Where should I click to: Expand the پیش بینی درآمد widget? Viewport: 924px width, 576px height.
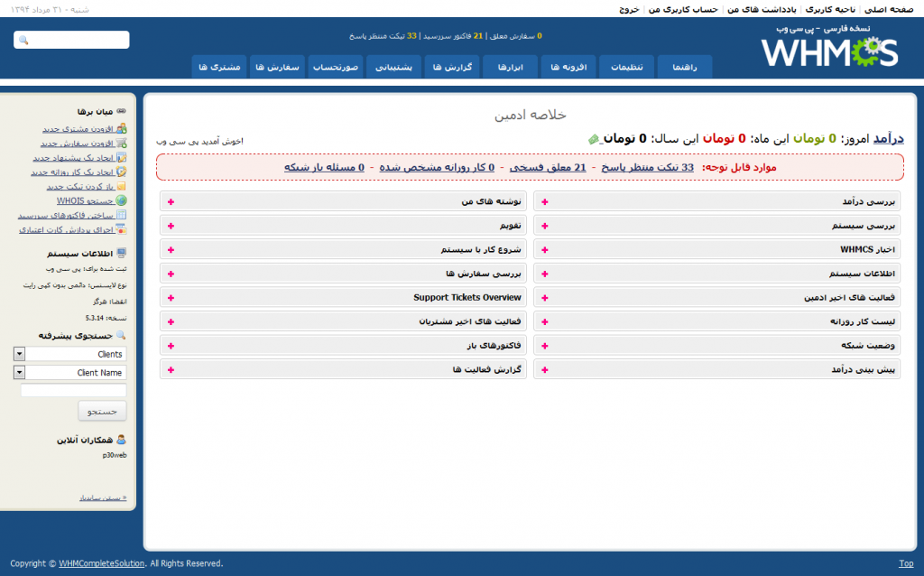pos(544,370)
